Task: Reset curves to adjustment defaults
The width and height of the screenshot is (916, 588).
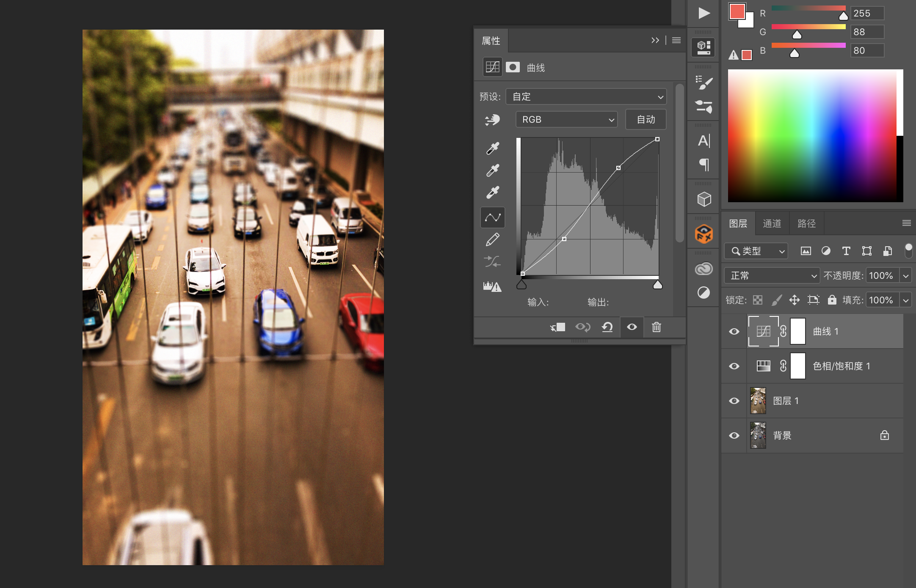Action: [x=607, y=327]
